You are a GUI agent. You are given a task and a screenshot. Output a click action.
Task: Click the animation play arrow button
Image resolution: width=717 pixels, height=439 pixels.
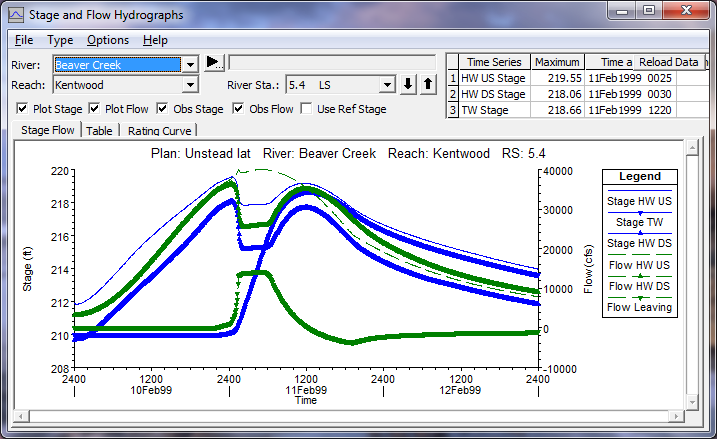point(214,62)
